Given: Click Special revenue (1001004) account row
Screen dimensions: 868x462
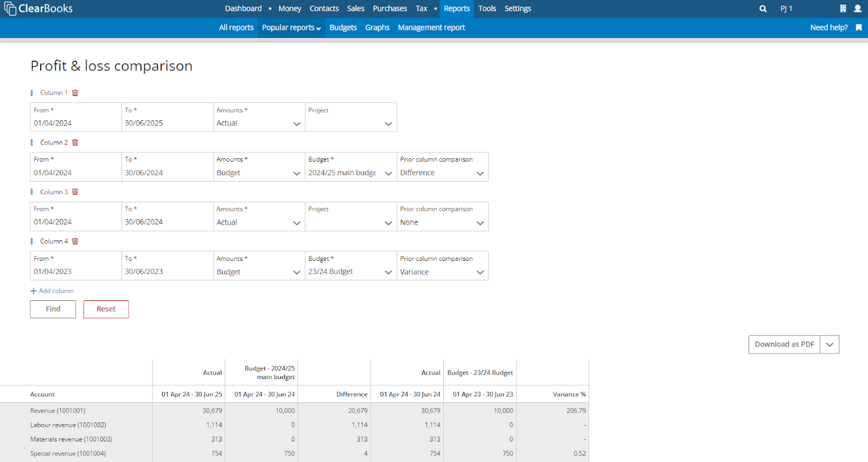Looking at the screenshot, I should [x=295, y=453].
